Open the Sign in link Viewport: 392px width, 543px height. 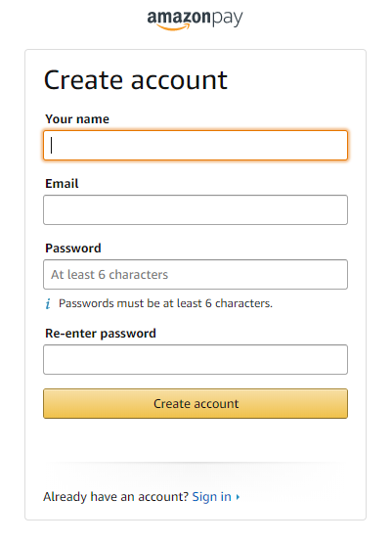coord(212,497)
